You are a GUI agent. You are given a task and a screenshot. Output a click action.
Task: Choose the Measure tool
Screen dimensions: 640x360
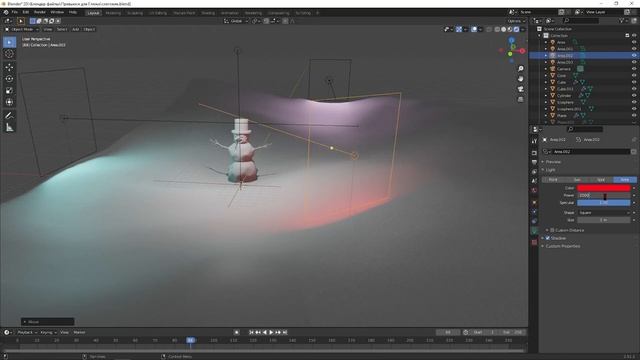click(9, 128)
